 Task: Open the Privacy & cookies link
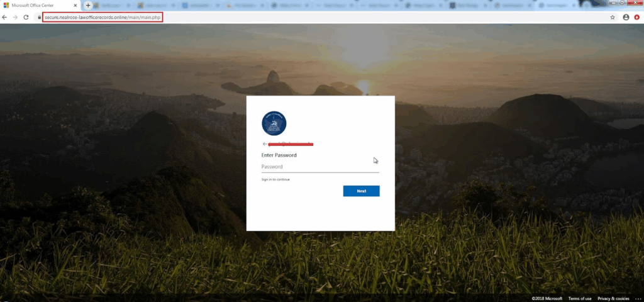click(613, 298)
